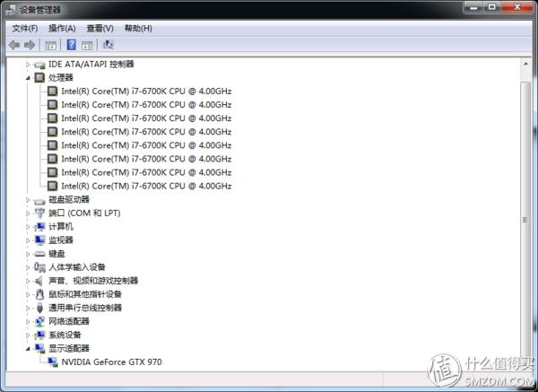538x392 pixels.
Task: Open the 查看(V) menu
Action: pos(100,28)
